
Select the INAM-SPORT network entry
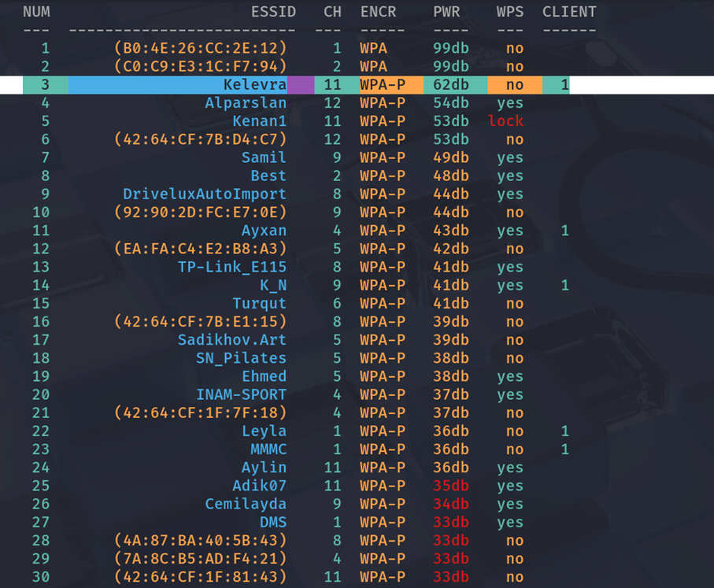click(x=242, y=394)
